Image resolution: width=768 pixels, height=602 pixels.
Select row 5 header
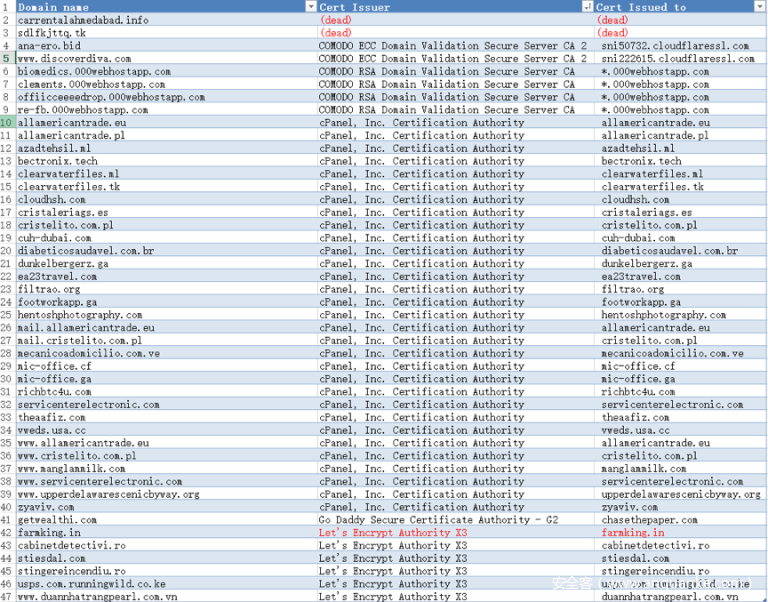coord(7,59)
